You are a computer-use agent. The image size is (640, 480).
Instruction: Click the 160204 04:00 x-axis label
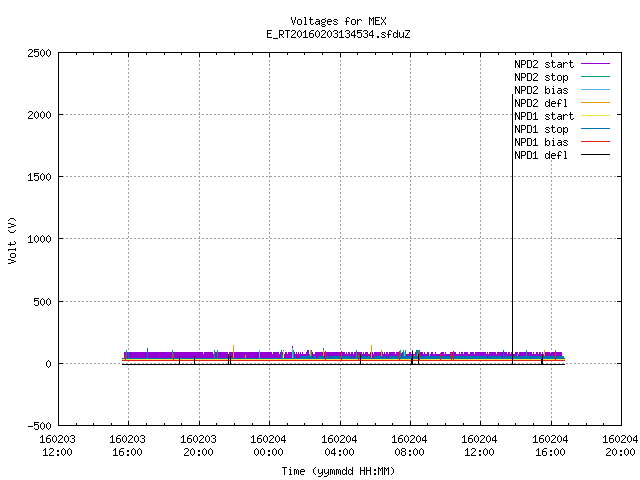[x=339, y=446]
